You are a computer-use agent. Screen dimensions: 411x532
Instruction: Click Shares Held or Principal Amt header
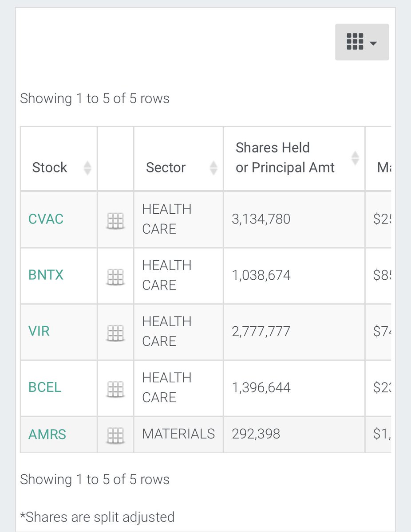click(285, 158)
